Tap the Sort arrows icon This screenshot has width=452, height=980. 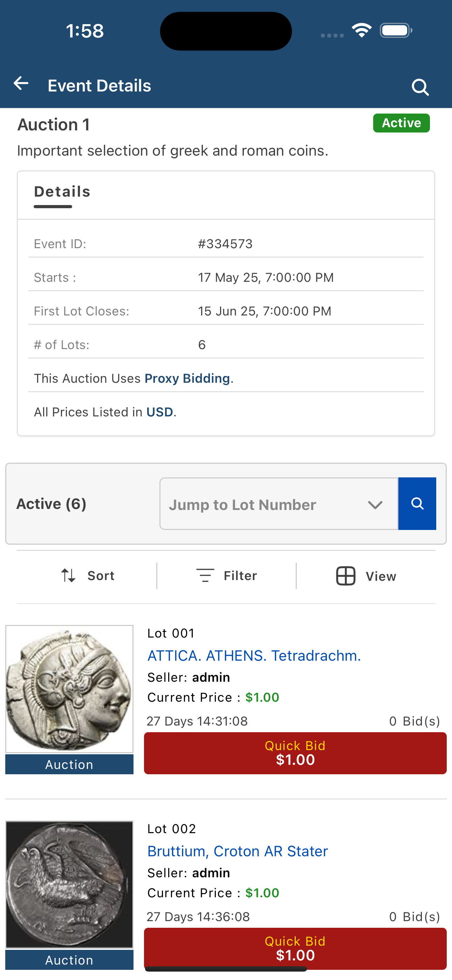[x=68, y=575]
